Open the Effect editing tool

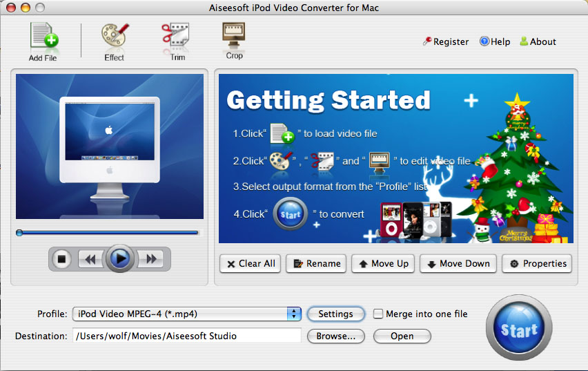pyautogui.click(x=114, y=37)
